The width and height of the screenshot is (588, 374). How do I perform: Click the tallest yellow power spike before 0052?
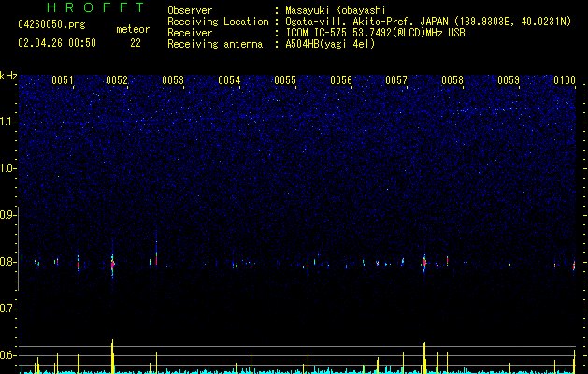click(x=112, y=357)
